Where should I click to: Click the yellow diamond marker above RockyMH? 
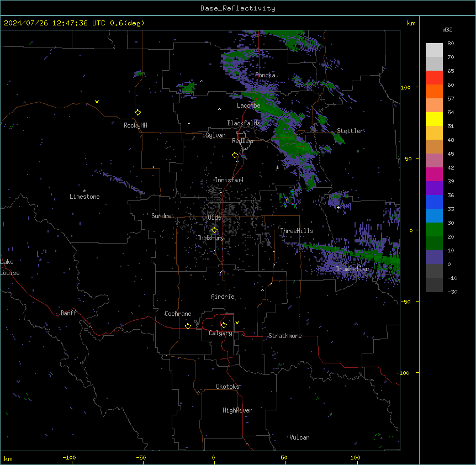[138, 113]
